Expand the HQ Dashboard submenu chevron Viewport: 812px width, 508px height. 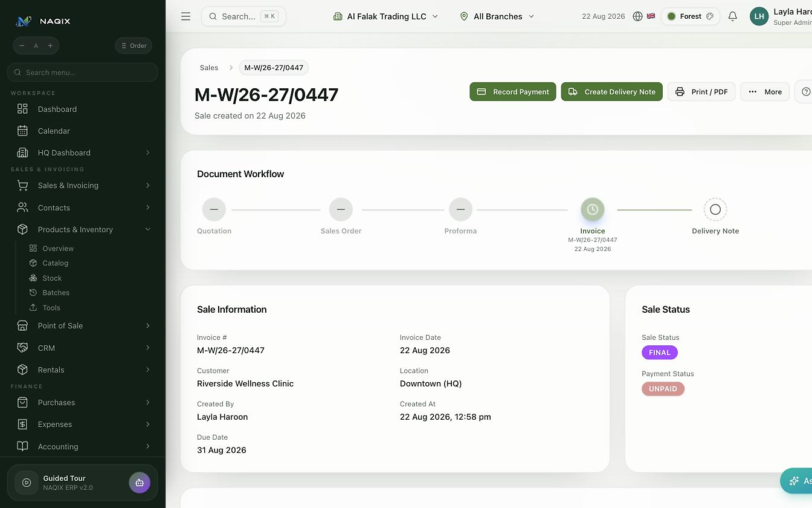(148, 152)
